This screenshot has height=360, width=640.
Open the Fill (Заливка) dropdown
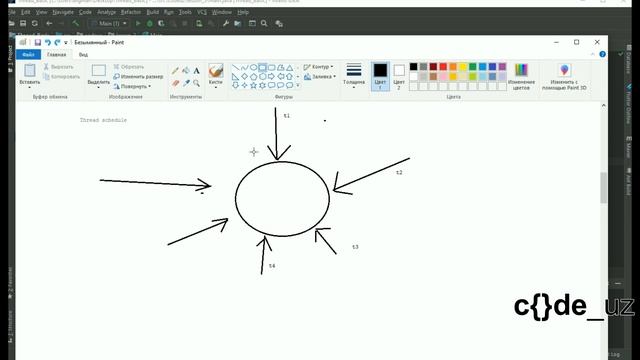[x=320, y=76]
